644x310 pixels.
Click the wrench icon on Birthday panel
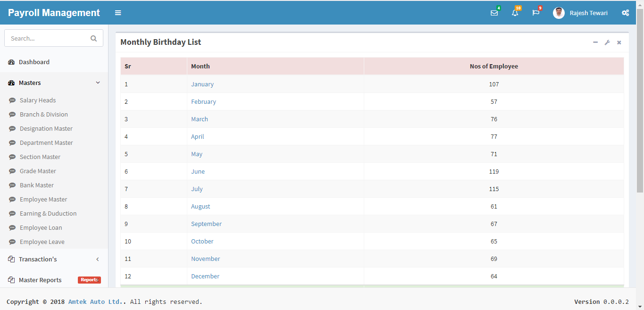(x=607, y=42)
